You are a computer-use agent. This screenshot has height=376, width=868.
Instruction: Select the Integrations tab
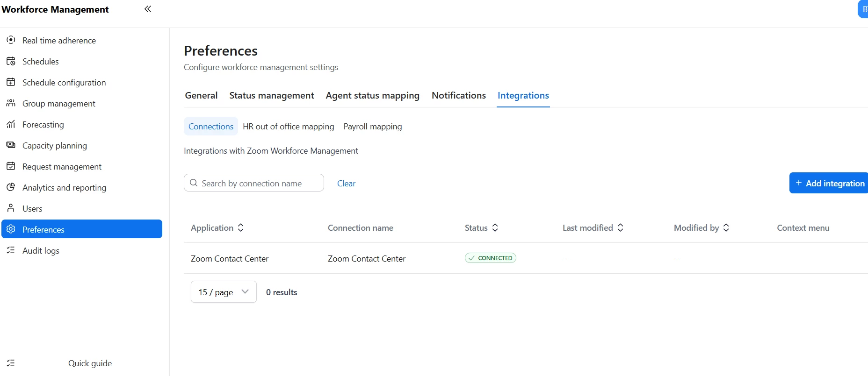click(x=523, y=95)
